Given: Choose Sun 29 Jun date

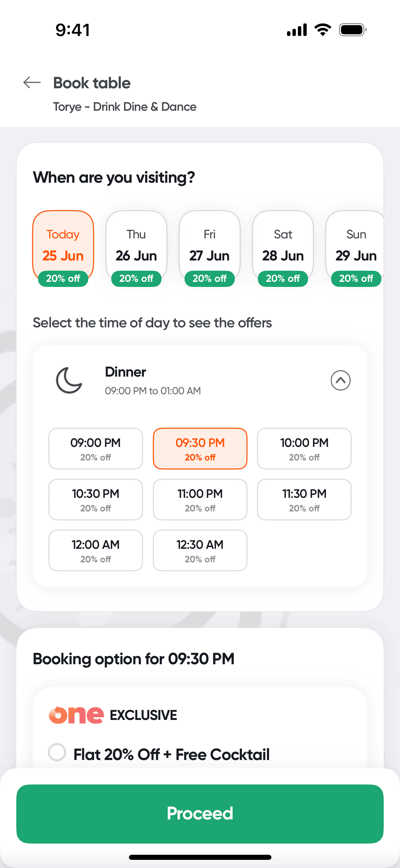Looking at the screenshot, I should pos(356,246).
